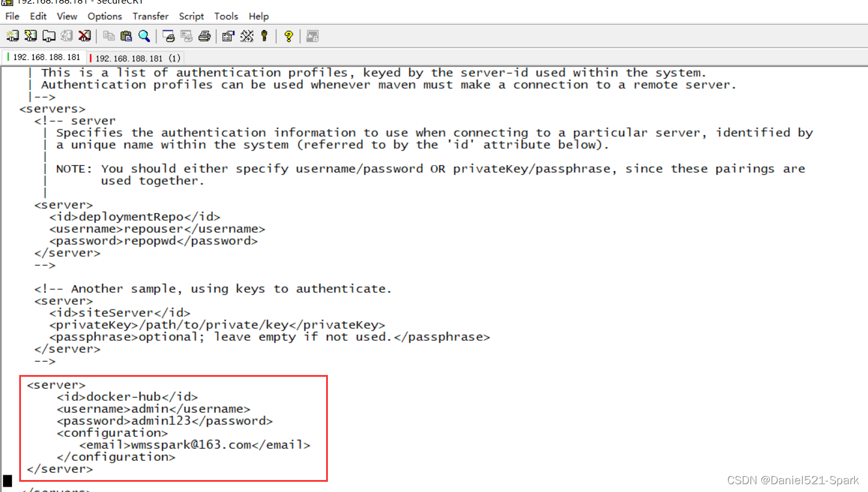The width and height of the screenshot is (868, 492).
Task: Click the Copy toolbar icon
Action: 108,36
